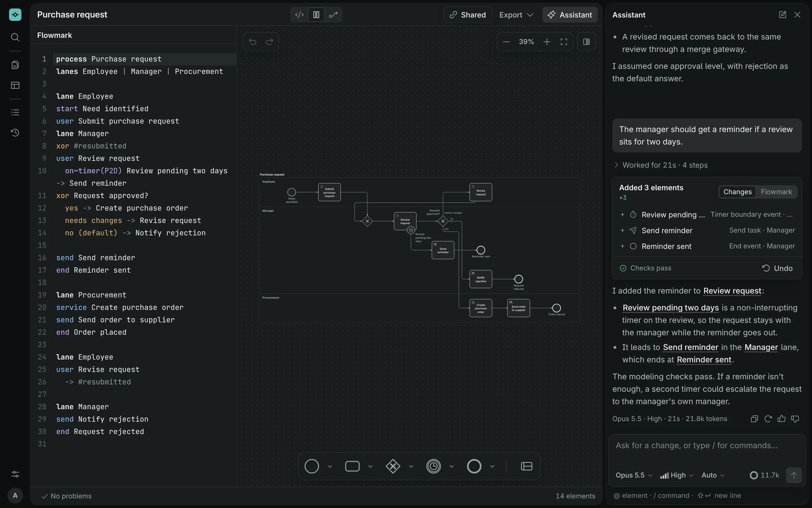Switch to code-only view
Image resolution: width=812 pixels, height=508 pixels.
tap(299, 15)
